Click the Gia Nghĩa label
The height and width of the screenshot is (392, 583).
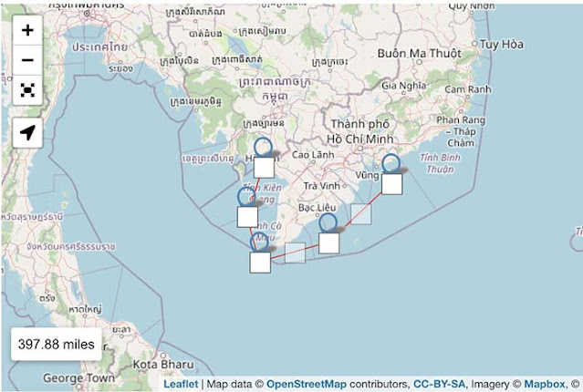tap(404, 86)
